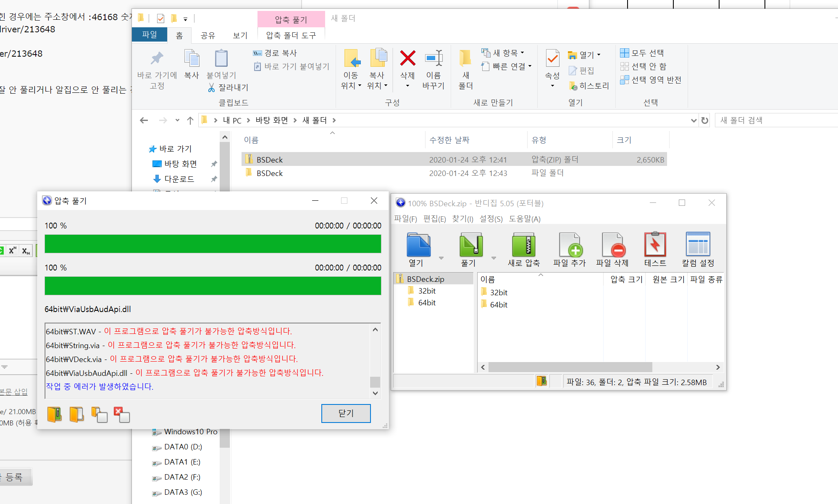Click the status bar archive icon in Bandizip
This screenshot has width=838, height=504.
pyautogui.click(x=542, y=381)
